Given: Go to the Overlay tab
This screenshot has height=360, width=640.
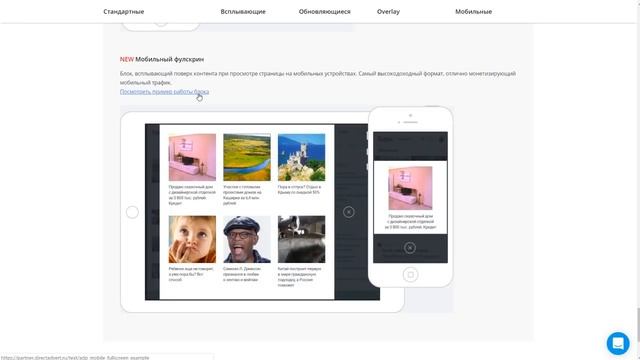Looking at the screenshot, I should tap(388, 11).
